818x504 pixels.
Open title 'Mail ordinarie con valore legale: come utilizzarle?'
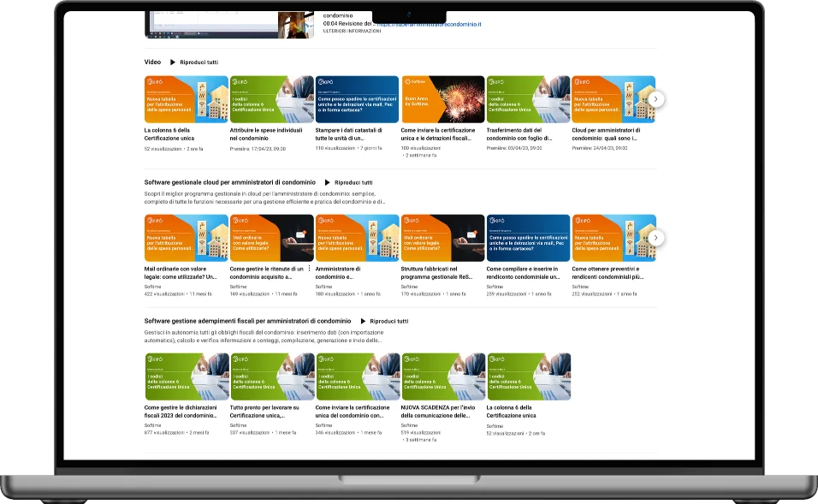pos(180,273)
